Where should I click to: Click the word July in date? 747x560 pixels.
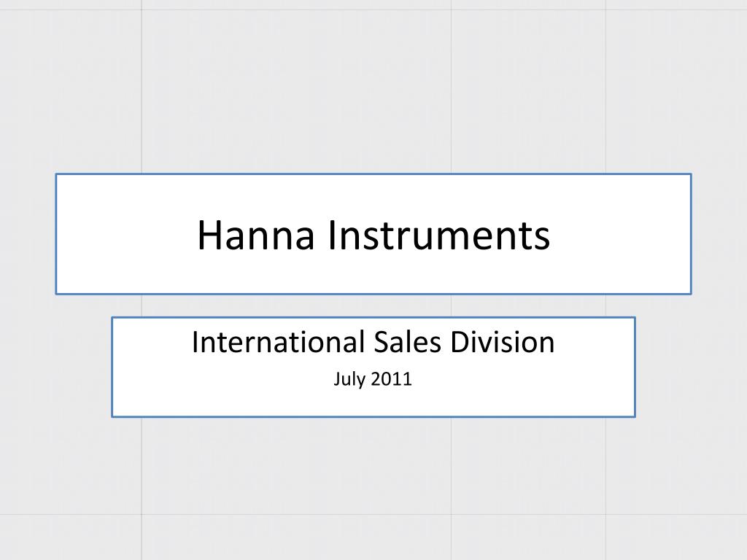pyautogui.click(x=349, y=379)
